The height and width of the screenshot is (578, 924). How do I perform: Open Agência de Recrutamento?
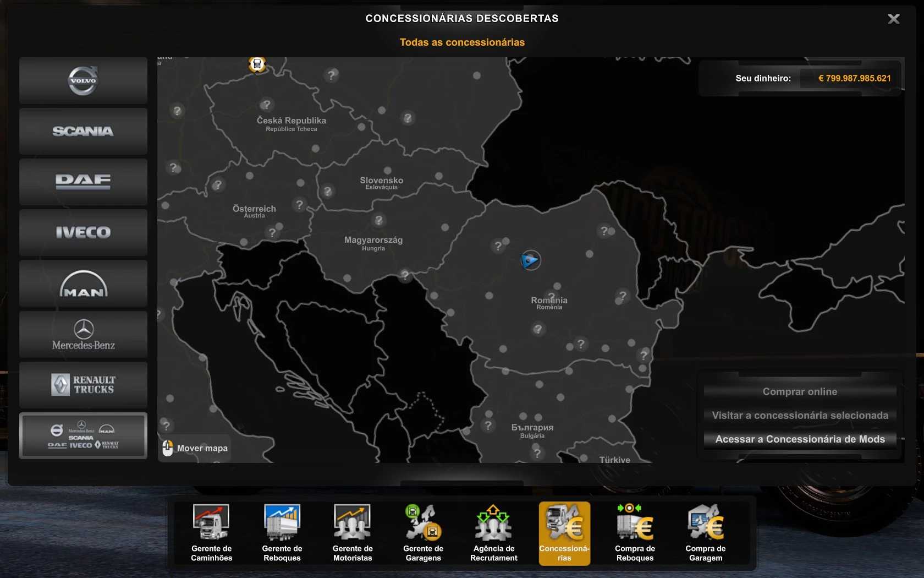(x=494, y=533)
